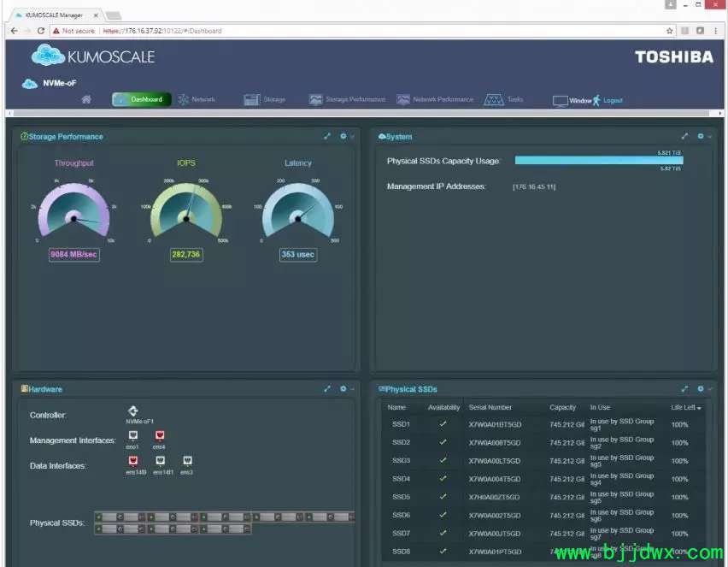Click the Physical SSDs panel title icon
Image resolution: width=728 pixels, height=567 pixels.
tap(382, 388)
